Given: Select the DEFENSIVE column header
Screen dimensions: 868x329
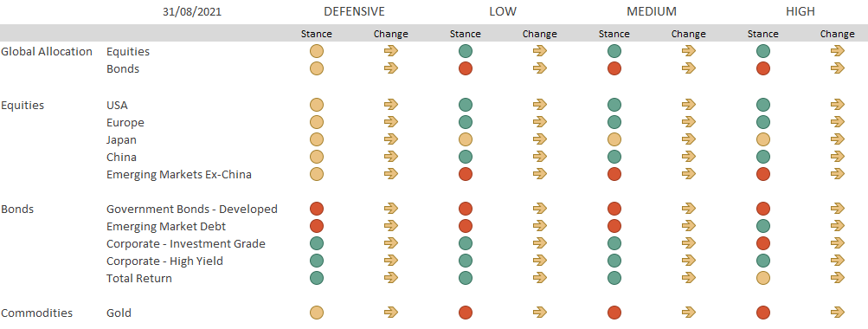Looking at the screenshot, I should coord(354,11).
